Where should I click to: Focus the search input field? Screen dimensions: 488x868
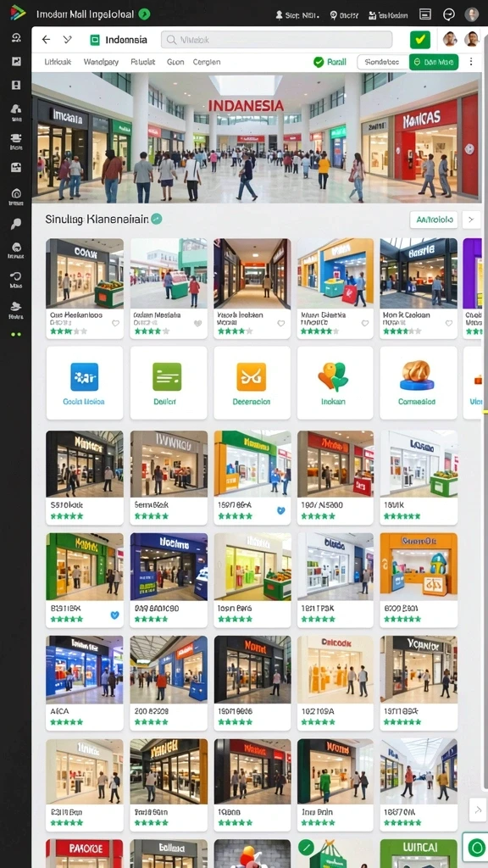point(277,40)
